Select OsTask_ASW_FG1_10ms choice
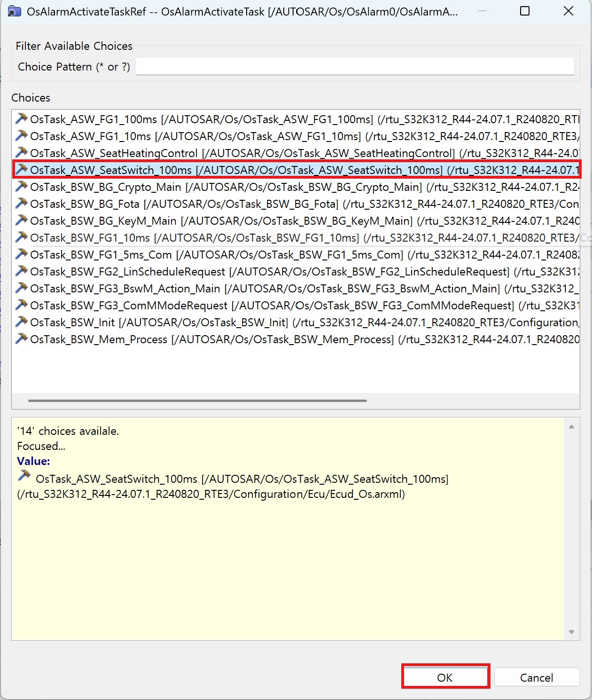This screenshot has width=592, height=700. [x=296, y=136]
